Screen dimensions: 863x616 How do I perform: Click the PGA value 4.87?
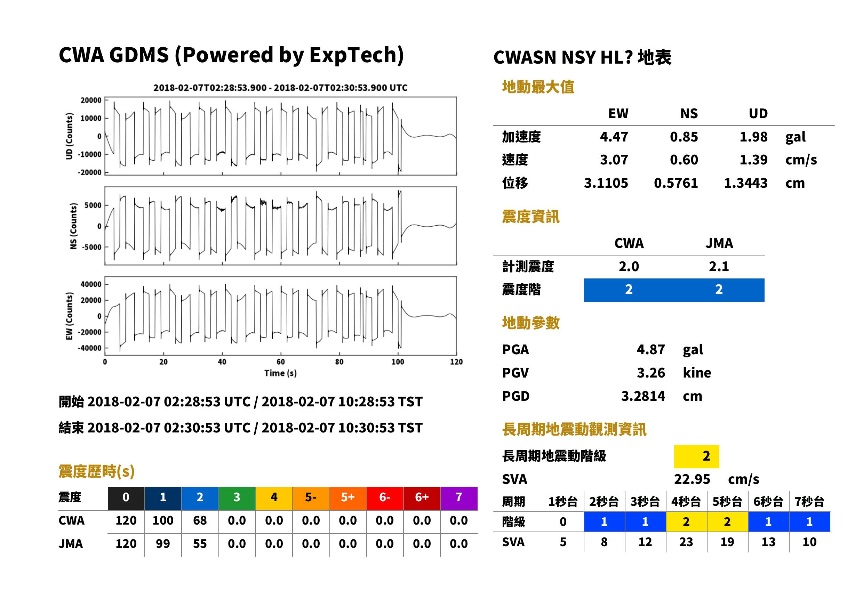651,349
